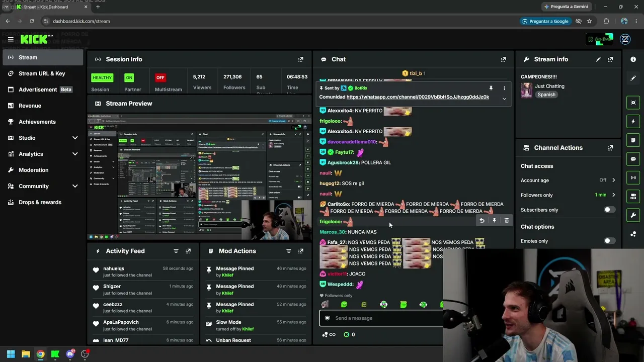Click the Send a message input field

pos(381,318)
